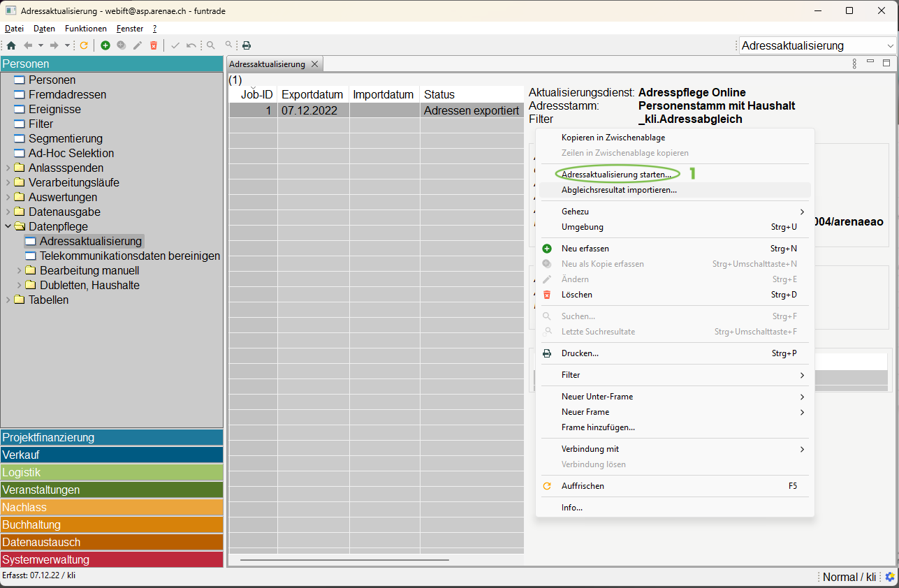Click the horizontal scrollbar below the table
This screenshot has height=588, width=899.
tap(344, 559)
